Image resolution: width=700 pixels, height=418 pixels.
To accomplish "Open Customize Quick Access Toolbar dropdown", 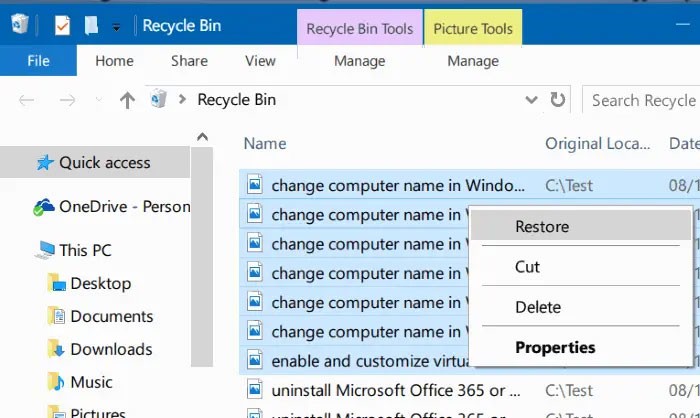I will point(116,27).
